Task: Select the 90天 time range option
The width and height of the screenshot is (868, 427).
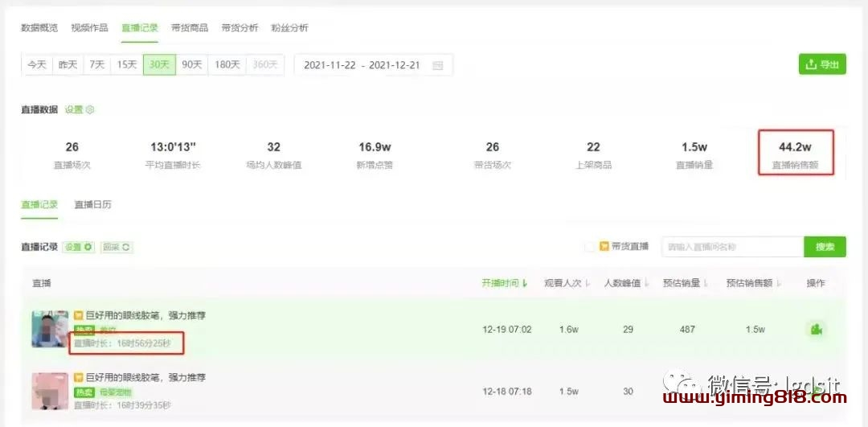Action: 191,65
